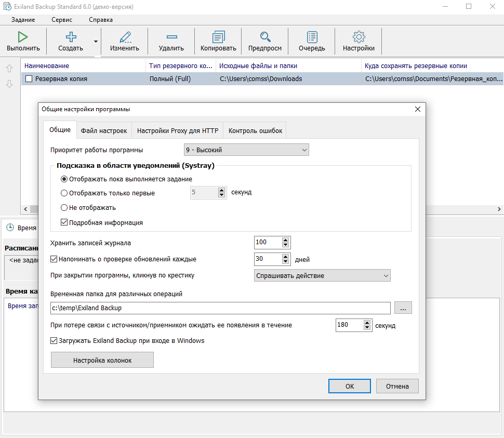
Task: Increase the journal records count spinner
Action: pos(285,240)
